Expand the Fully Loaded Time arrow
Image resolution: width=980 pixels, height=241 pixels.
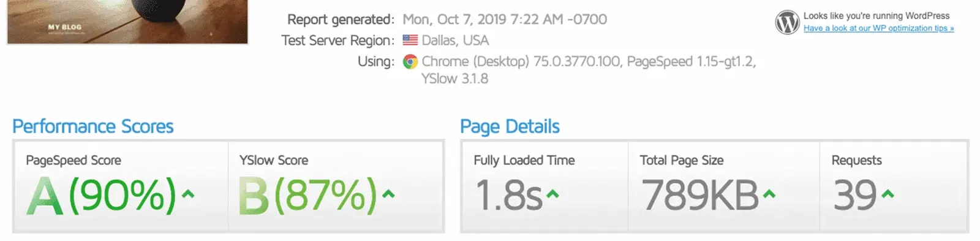pos(552,194)
